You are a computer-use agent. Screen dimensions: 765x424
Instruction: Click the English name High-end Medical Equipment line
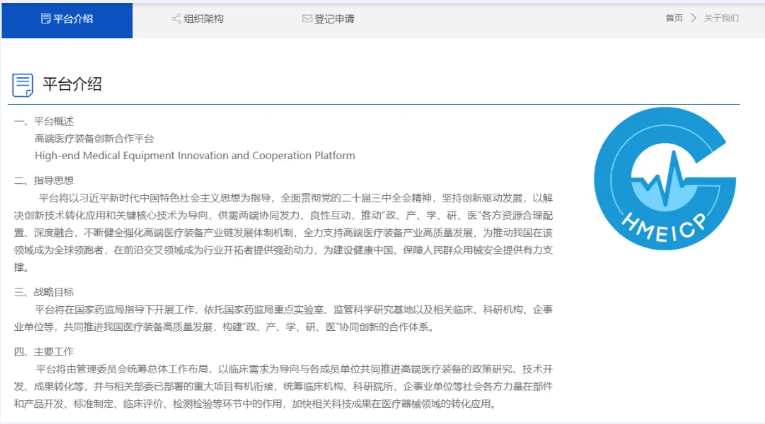point(195,156)
